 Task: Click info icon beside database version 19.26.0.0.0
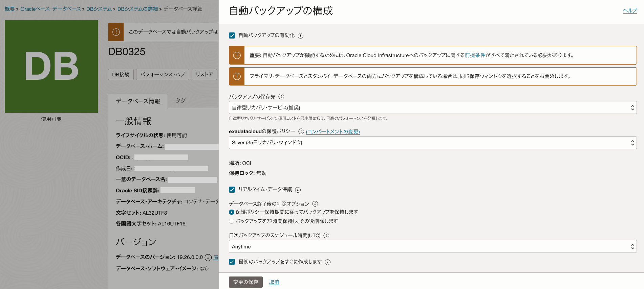click(x=208, y=258)
